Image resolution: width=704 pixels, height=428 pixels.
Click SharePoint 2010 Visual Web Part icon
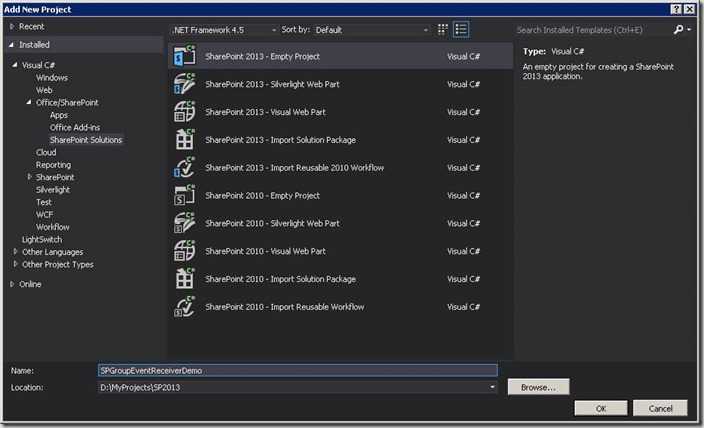point(185,251)
